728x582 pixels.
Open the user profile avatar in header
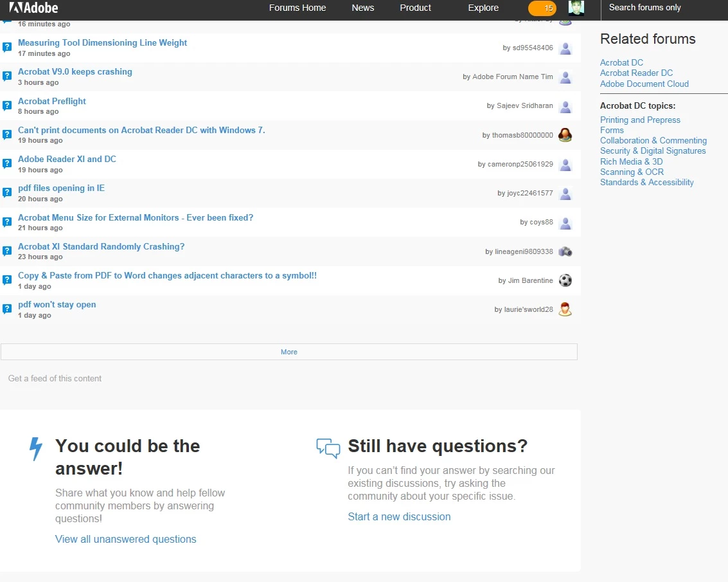coord(576,8)
